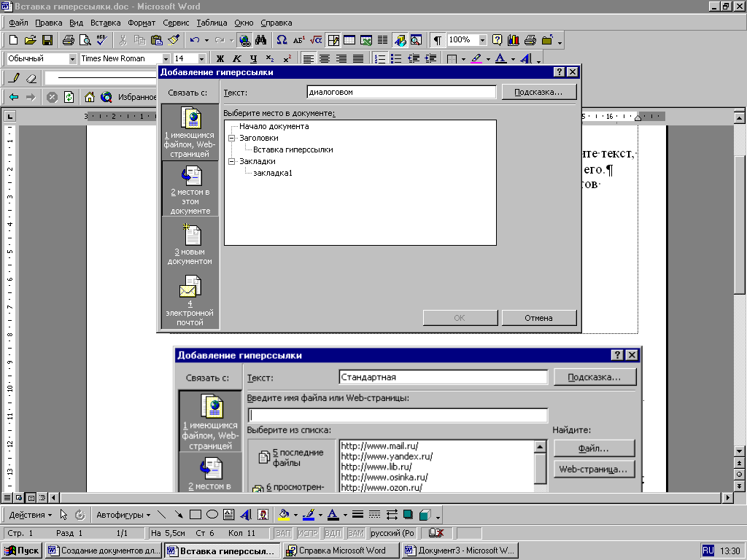Open the Columns toolbar icon
The width and height of the screenshot is (747, 560).
[x=382, y=40]
